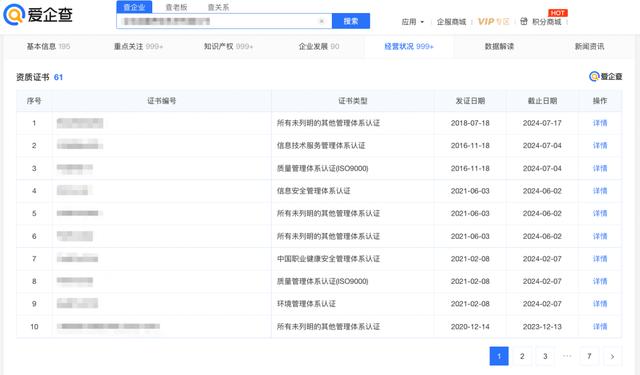Click the 序号 column header

tap(34, 101)
